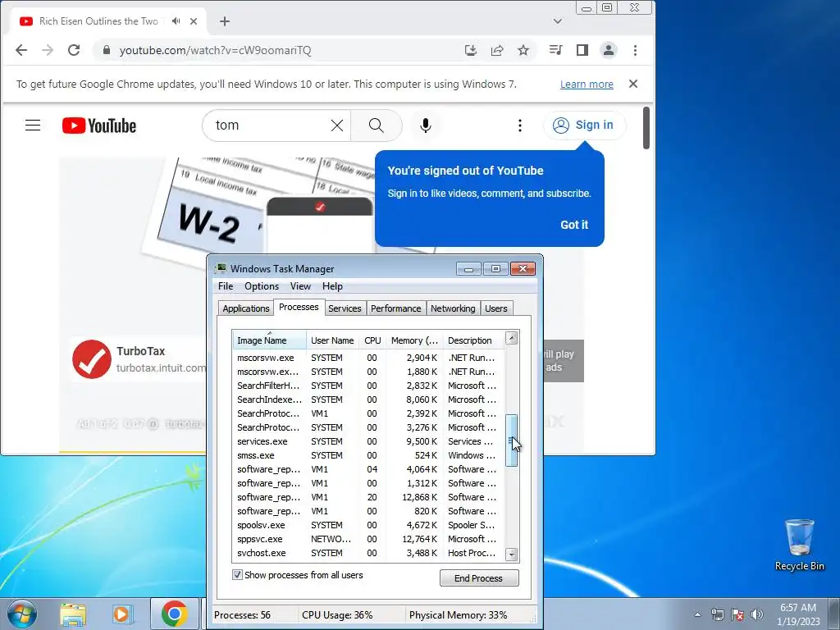Open Task Manager View menu

(x=300, y=286)
